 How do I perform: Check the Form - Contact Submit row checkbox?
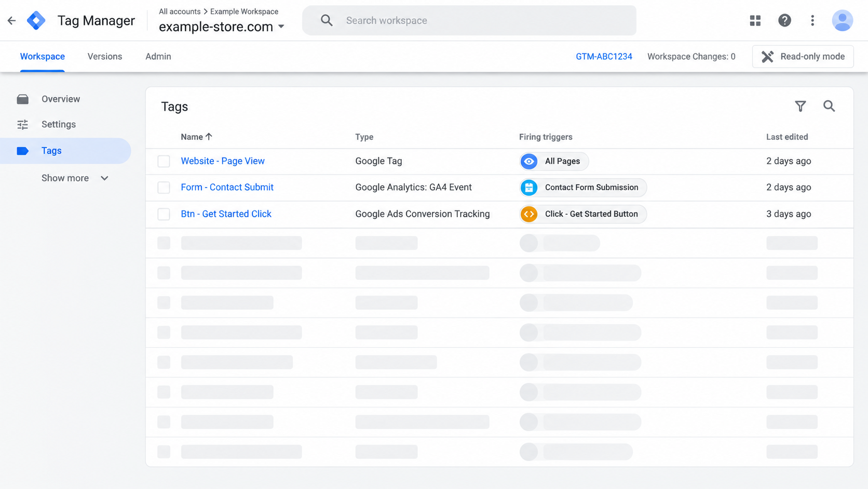coord(164,188)
